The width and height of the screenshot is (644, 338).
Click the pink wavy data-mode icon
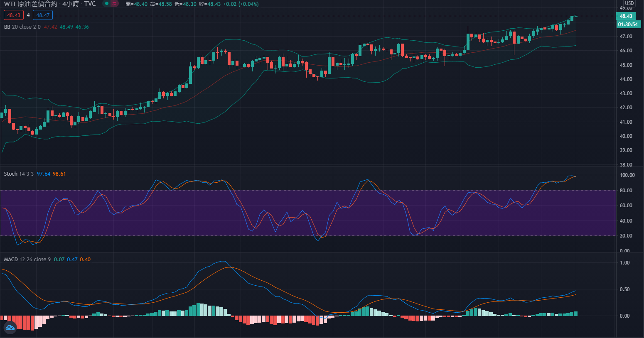click(114, 4)
